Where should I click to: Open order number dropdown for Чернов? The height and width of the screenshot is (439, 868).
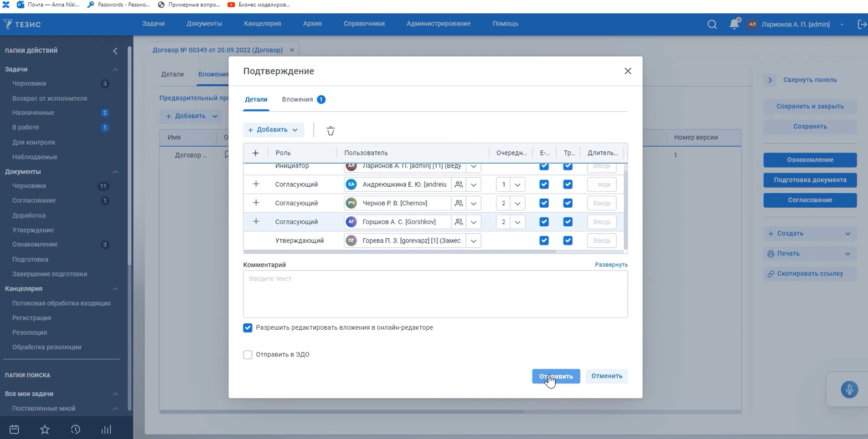[x=517, y=203]
